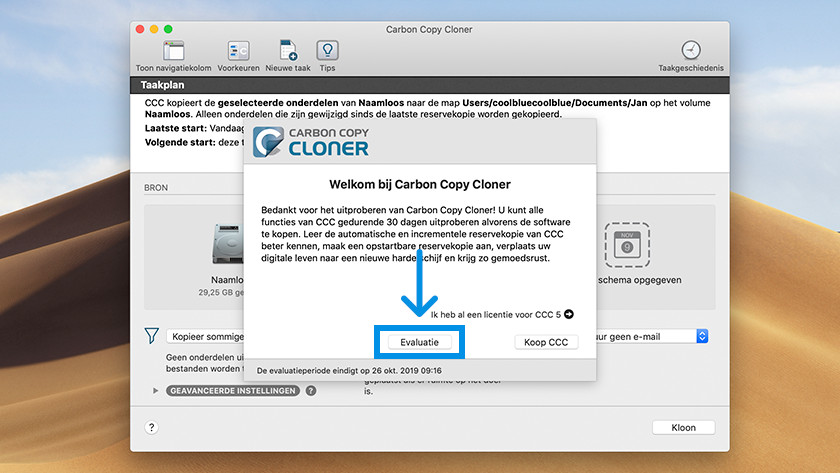Show the navigation column via its toolbar icon
The width and height of the screenshot is (840, 473).
click(174, 51)
